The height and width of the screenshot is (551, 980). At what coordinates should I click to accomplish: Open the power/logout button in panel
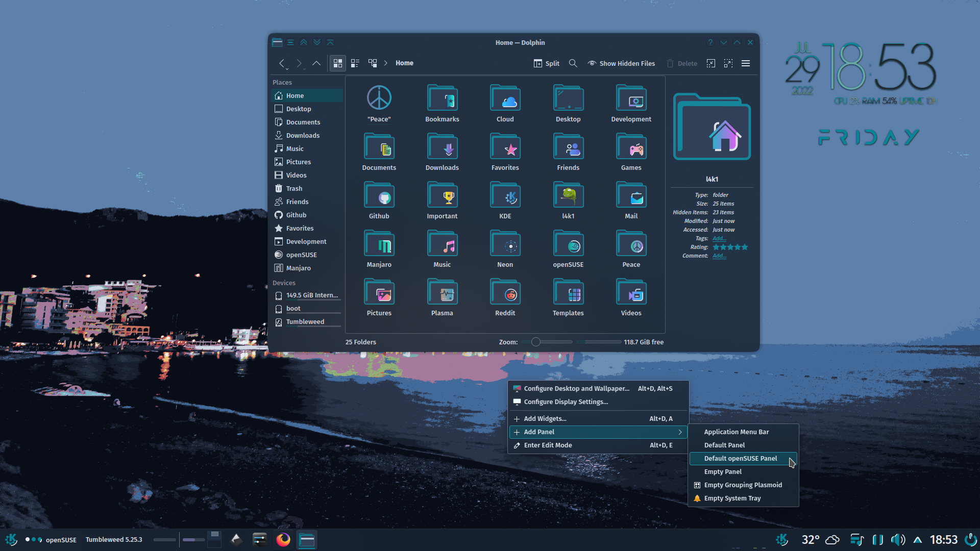tap(970, 539)
